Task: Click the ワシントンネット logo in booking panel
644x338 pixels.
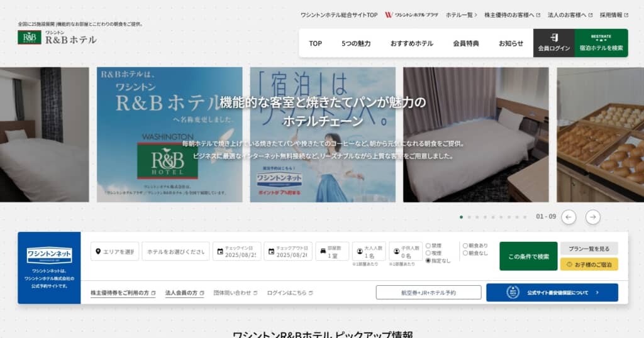Action: tap(49, 256)
